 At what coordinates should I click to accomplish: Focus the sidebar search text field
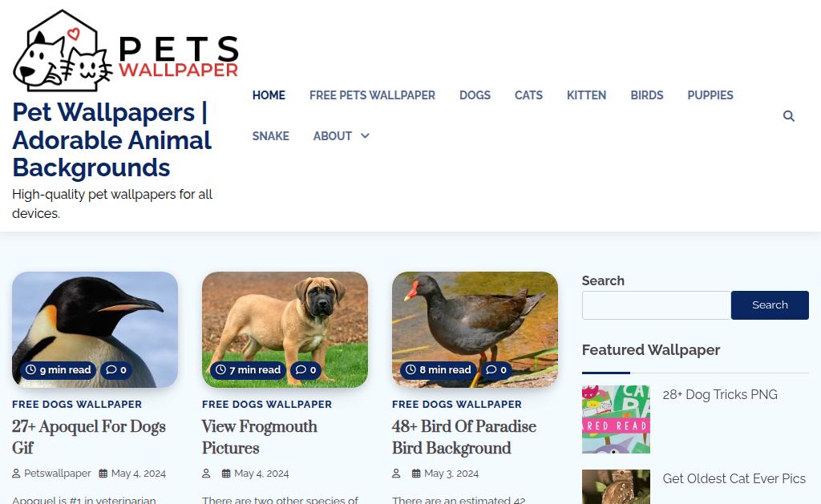pyautogui.click(x=657, y=305)
